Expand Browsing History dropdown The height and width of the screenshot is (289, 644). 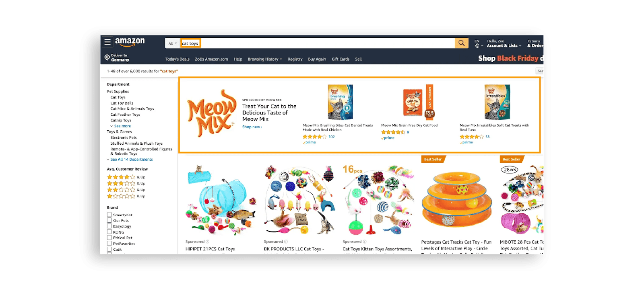[x=265, y=59]
